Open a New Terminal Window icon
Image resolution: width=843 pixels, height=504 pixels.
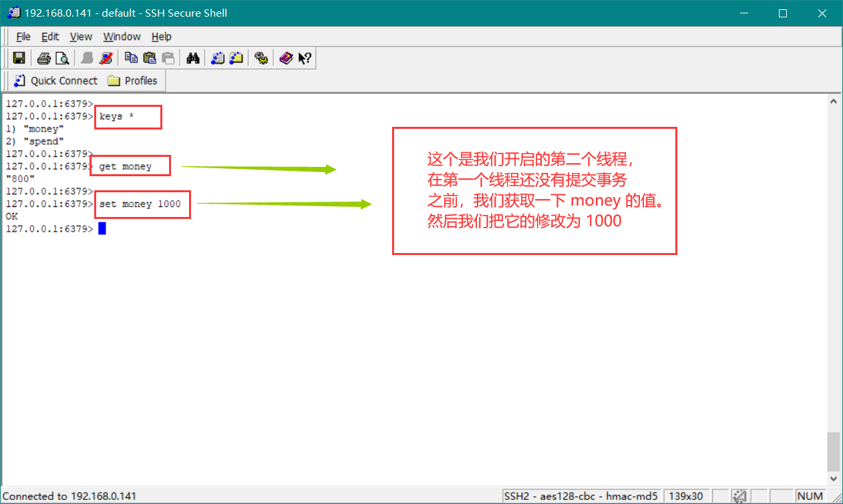pyautogui.click(x=218, y=58)
